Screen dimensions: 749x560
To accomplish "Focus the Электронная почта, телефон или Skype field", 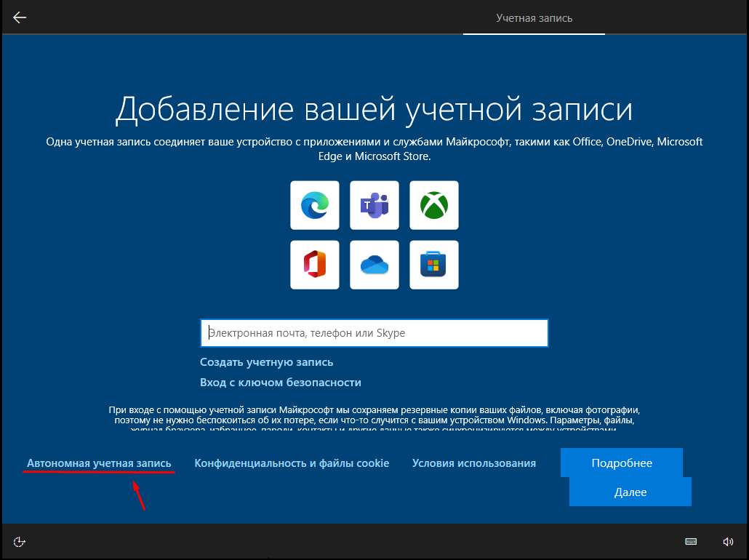I will (374, 333).
